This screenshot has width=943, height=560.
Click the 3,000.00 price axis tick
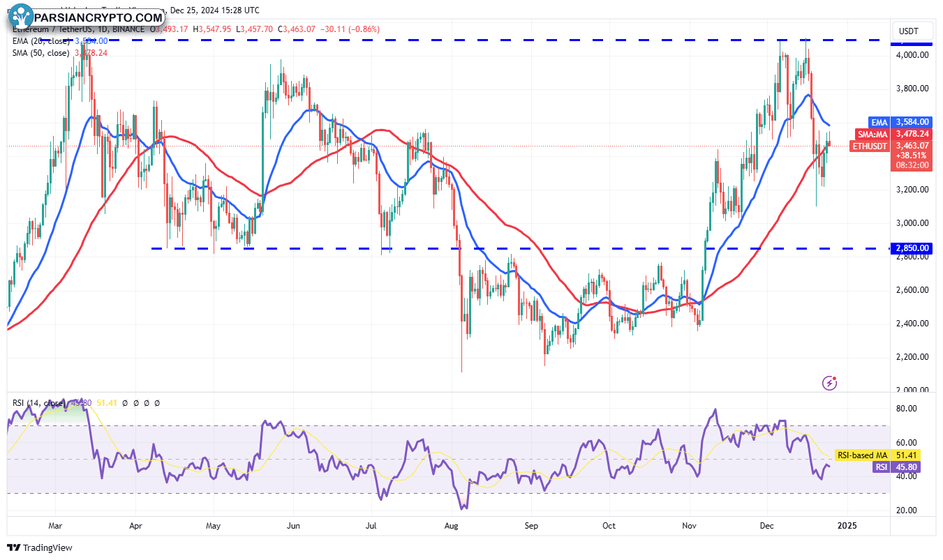(912, 223)
